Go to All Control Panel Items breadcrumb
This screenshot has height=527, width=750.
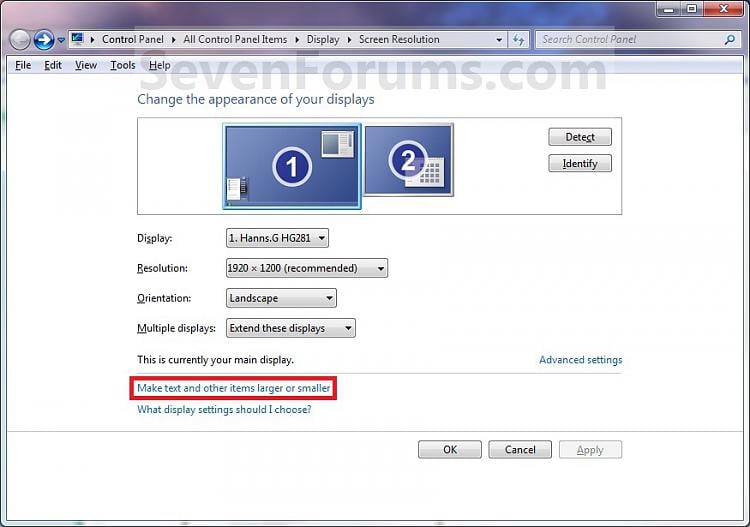click(235, 39)
